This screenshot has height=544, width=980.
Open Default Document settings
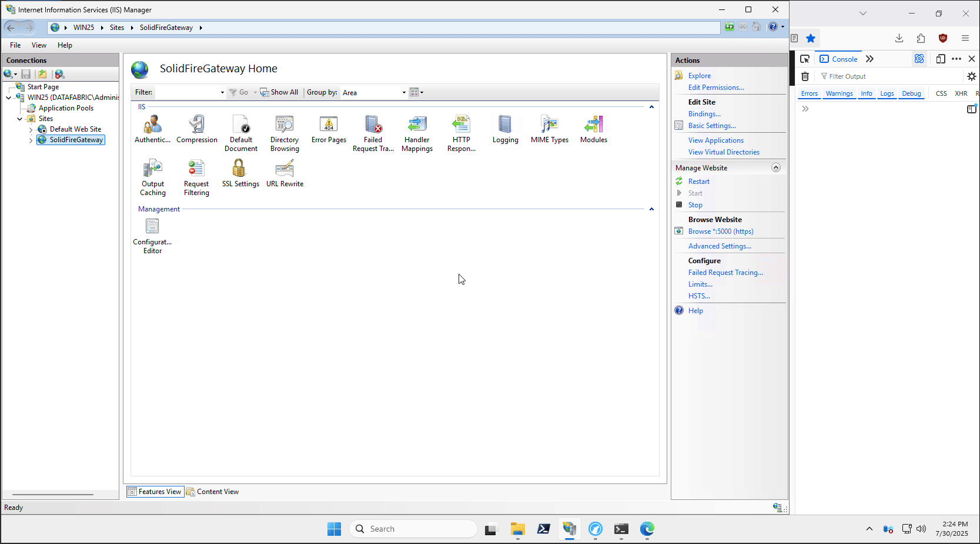point(241,133)
